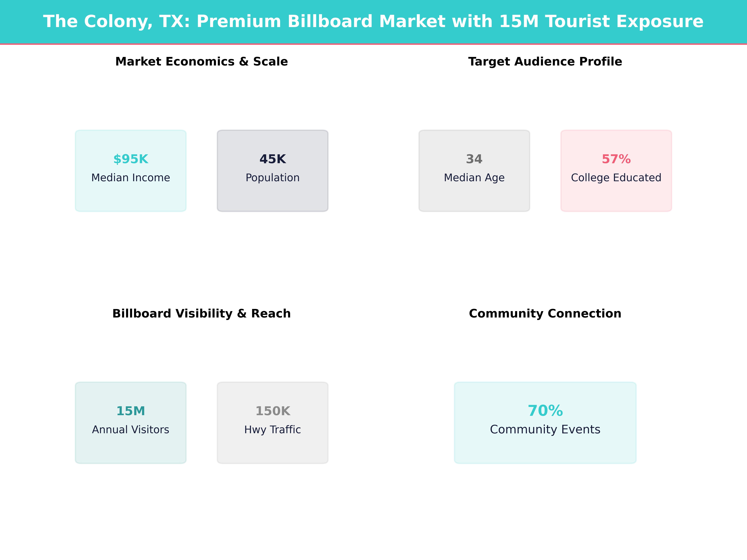The image size is (747, 560).
Task: Select the Target Audience Profile heading
Action: 545,61
